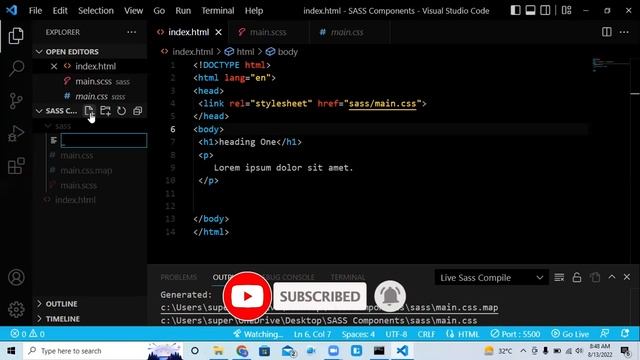Open output log in editor
Screen dimensions: 640x360
[x=595, y=278]
